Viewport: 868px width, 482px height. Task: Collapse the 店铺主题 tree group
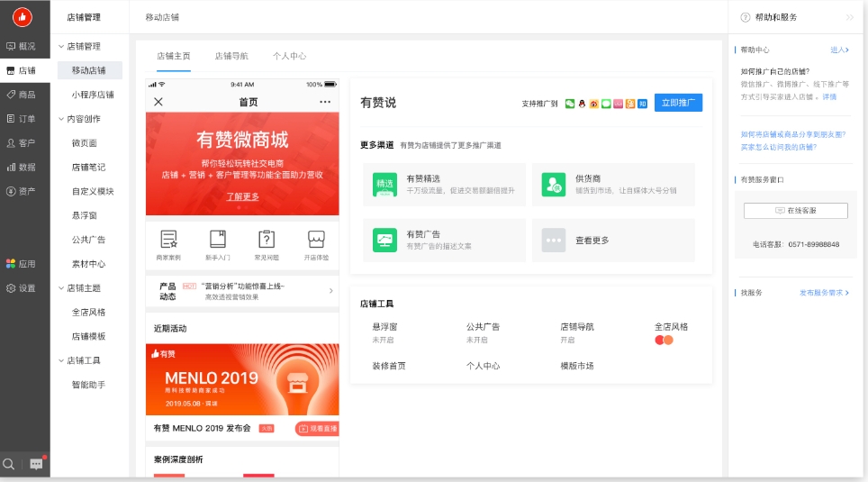tap(61, 288)
